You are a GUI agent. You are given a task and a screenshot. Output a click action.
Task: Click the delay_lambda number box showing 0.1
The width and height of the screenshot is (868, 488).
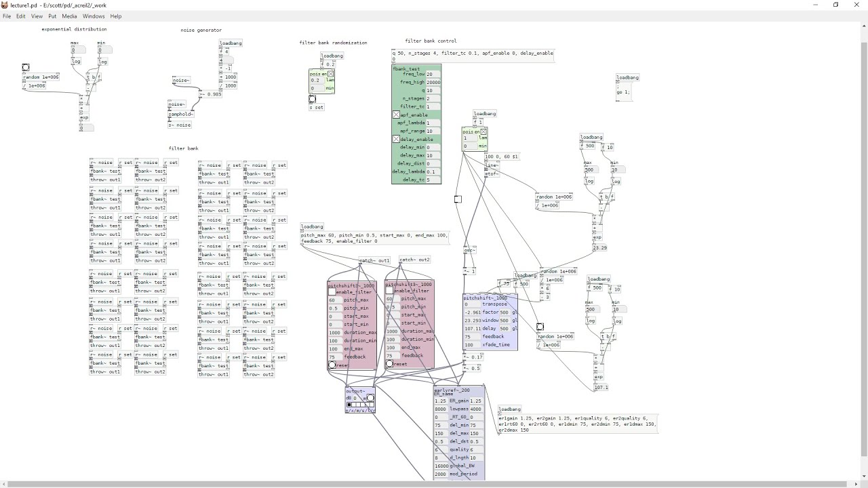(x=433, y=172)
